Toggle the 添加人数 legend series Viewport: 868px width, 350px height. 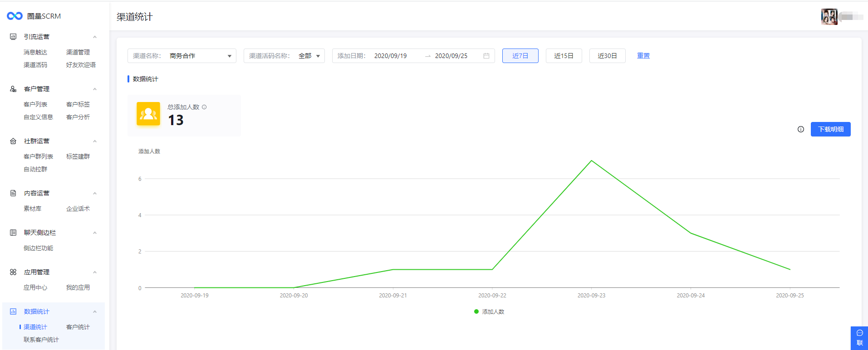489,312
